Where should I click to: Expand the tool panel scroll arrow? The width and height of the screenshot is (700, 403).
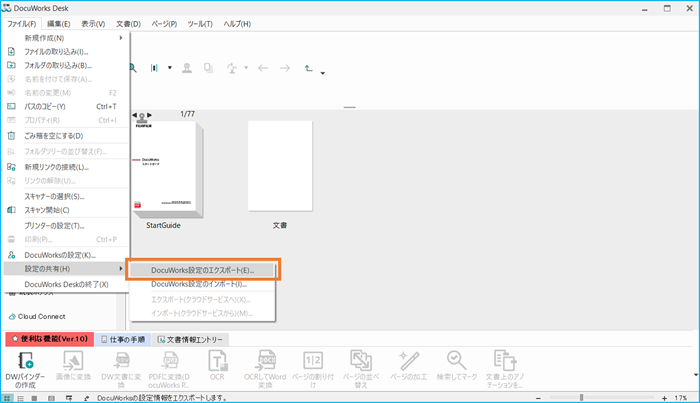pyautogui.click(x=695, y=375)
